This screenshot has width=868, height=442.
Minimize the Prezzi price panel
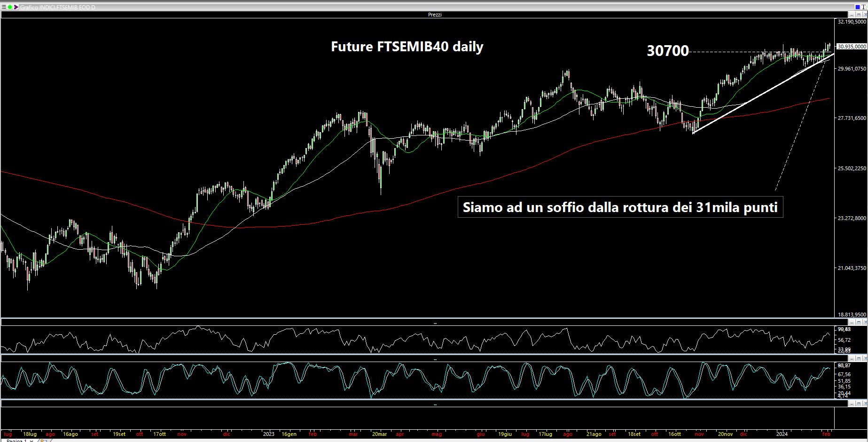[852, 15]
